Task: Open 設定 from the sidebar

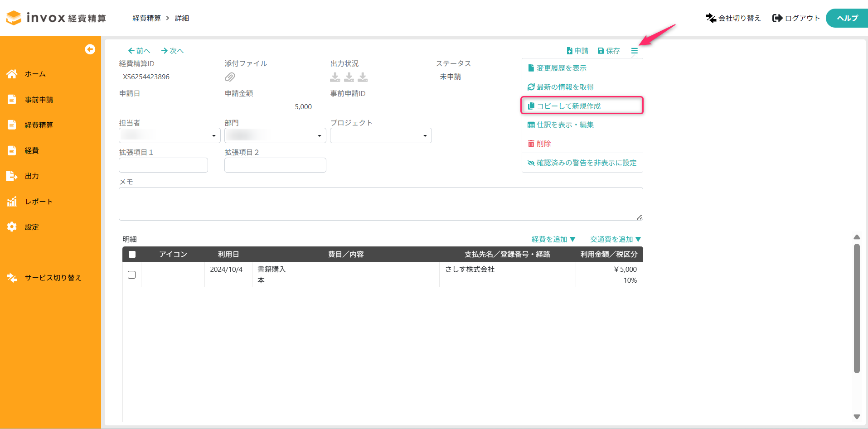Action: tap(31, 227)
